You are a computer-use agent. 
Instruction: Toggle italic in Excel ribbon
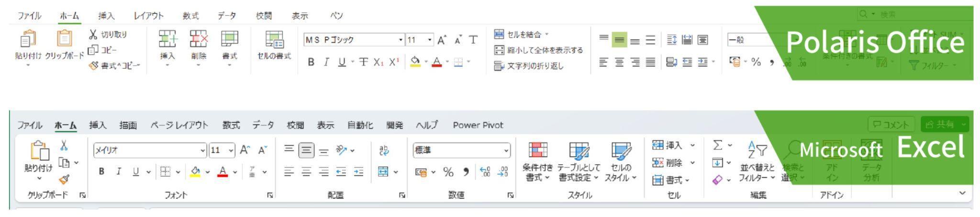(119, 171)
